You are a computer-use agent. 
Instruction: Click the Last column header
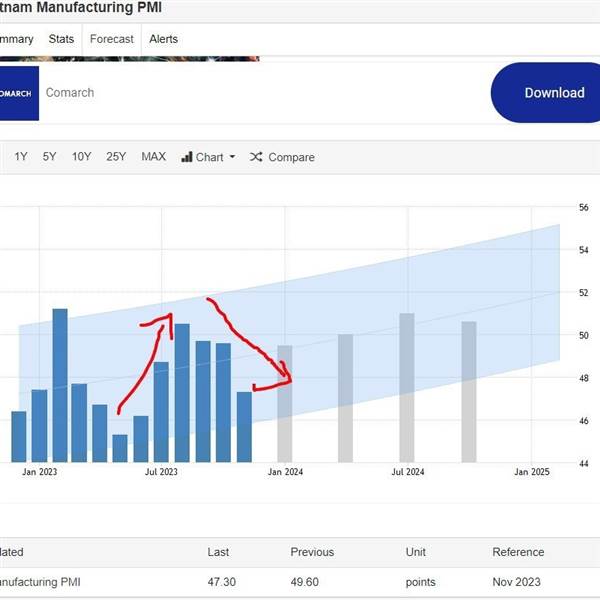click(x=218, y=552)
